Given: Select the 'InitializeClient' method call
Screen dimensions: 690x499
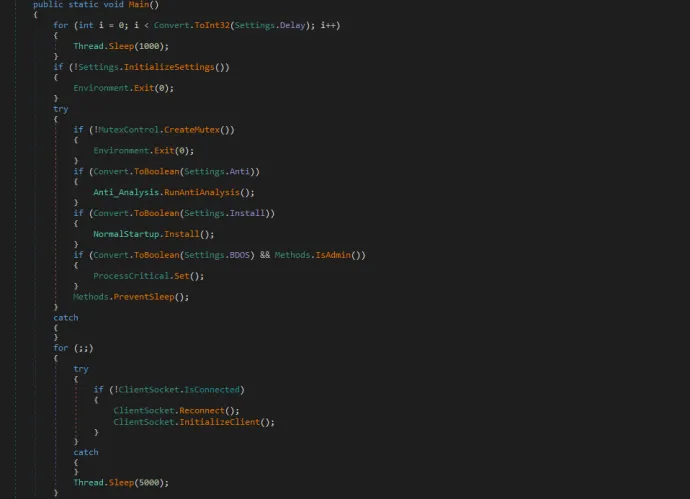Looking at the screenshot, I should point(220,422).
